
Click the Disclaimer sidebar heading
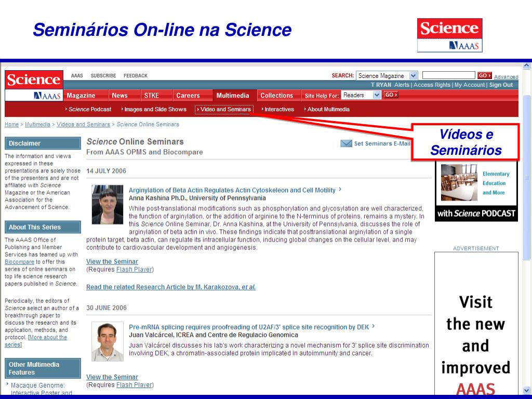click(43, 143)
